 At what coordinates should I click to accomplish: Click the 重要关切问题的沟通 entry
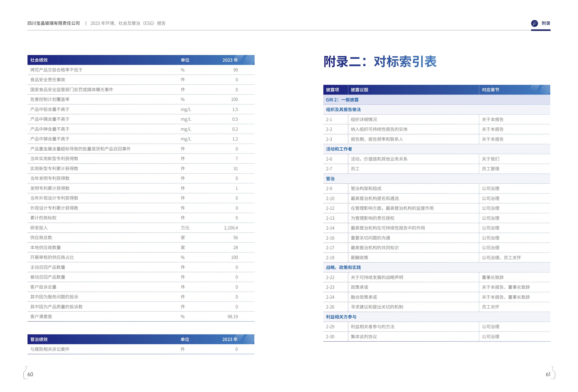[370, 238]
